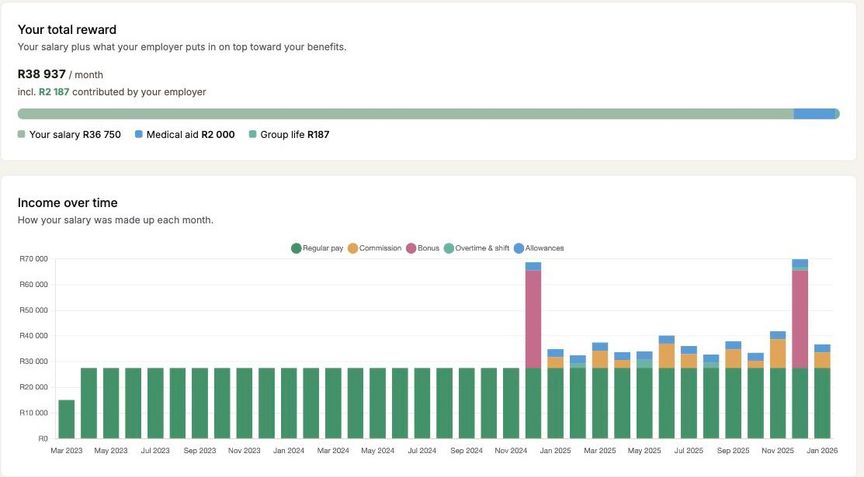Click the May 2025 bar's teal overtime segment
This screenshot has width=864, height=477.
(644, 364)
